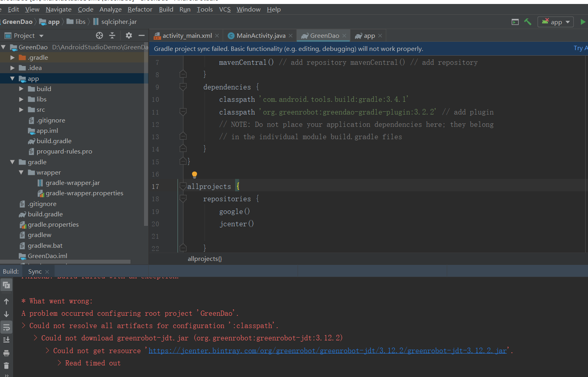This screenshot has width=588, height=377.
Task: Open the Help menu
Action: coord(274,9)
